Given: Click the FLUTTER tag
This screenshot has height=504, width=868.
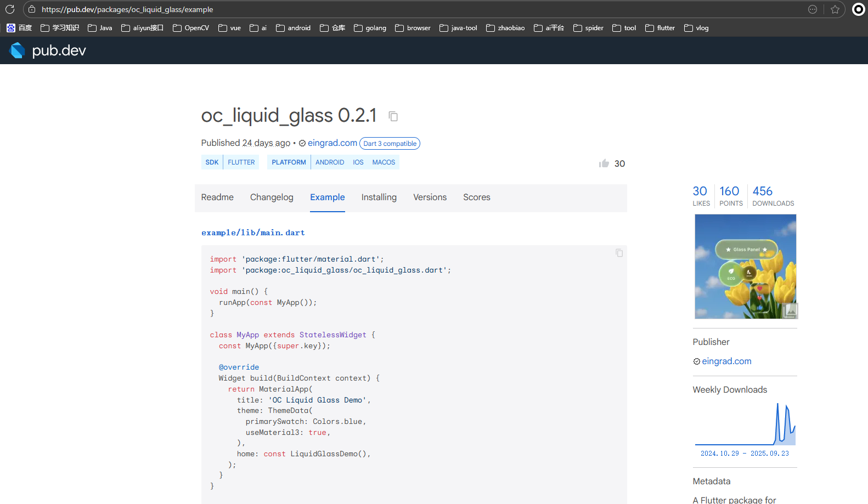Looking at the screenshot, I should (x=241, y=162).
